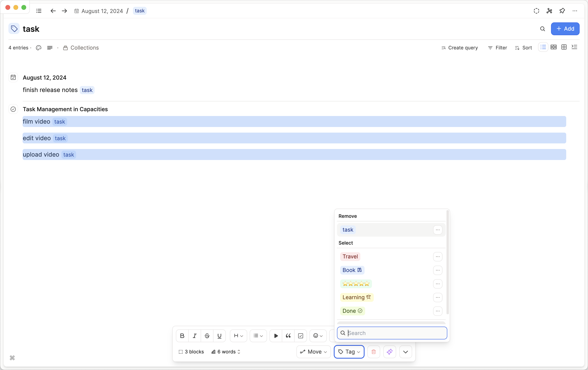This screenshot has width=588, height=370.
Task: Expand the heading style dropdown
Action: pyautogui.click(x=238, y=336)
